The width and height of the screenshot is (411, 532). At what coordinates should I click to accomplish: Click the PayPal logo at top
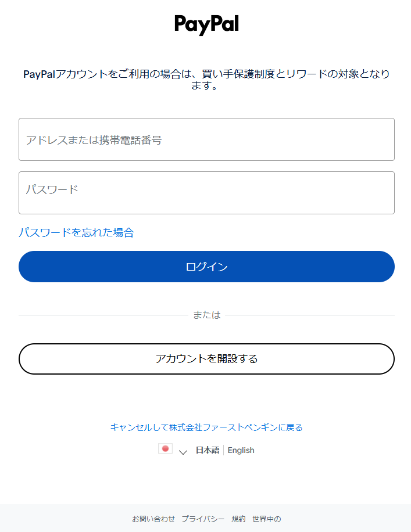click(206, 24)
